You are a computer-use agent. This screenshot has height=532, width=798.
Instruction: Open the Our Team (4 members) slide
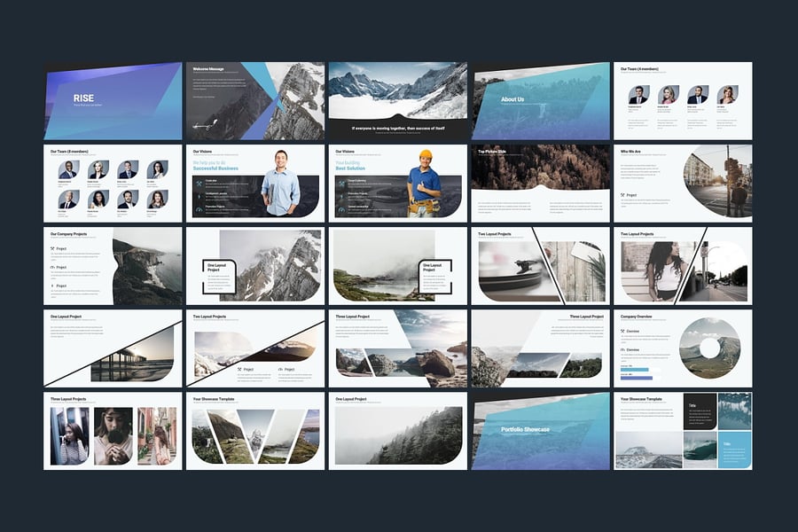tap(683, 100)
